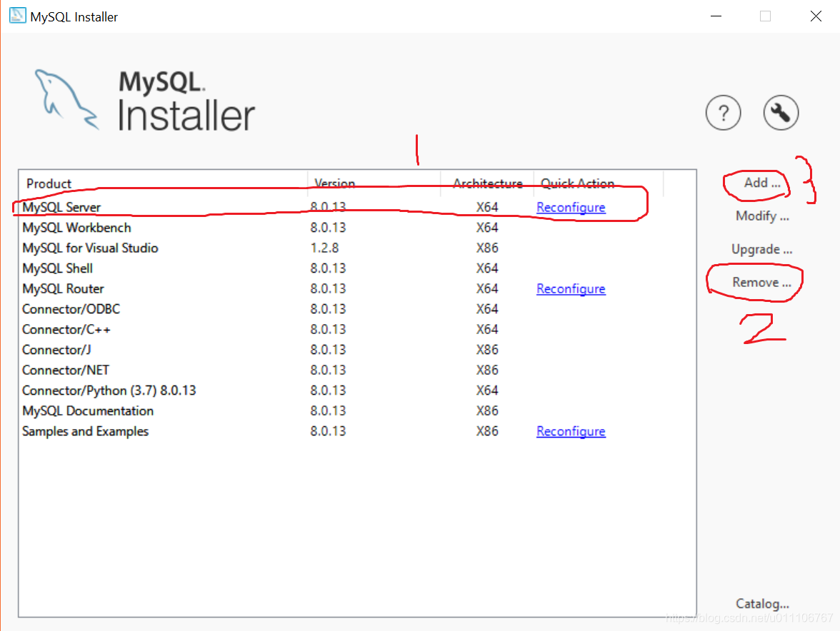The image size is (840, 631).
Task: Select the Samples and Examples row
Action: point(357,431)
